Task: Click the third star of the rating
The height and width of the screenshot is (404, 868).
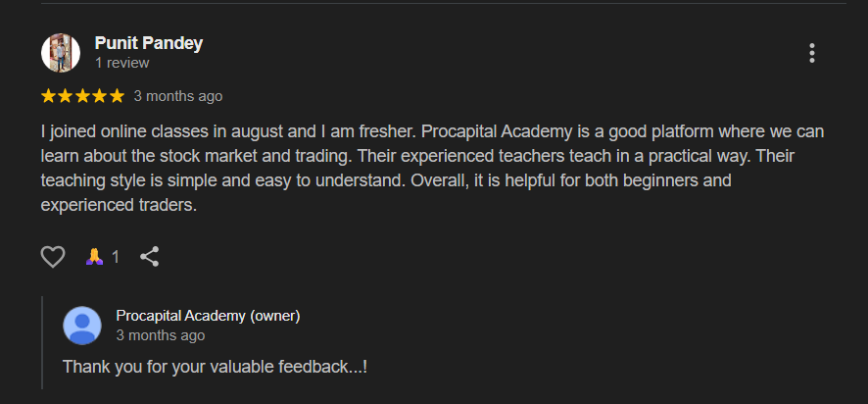Action: tap(83, 96)
